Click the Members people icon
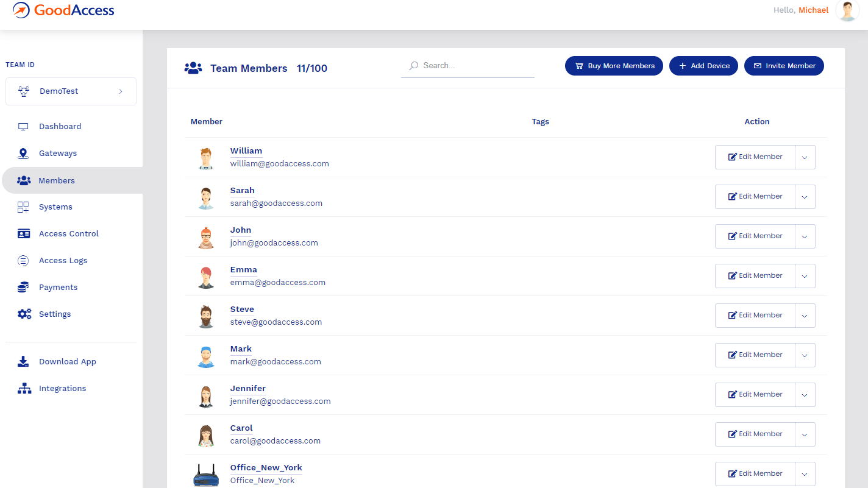 tap(23, 180)
